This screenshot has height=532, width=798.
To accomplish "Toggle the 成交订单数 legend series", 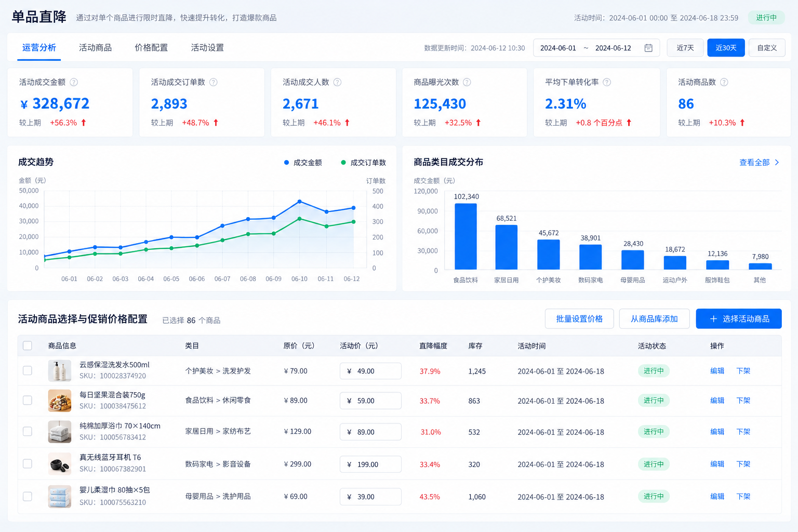I will point(363,163).
